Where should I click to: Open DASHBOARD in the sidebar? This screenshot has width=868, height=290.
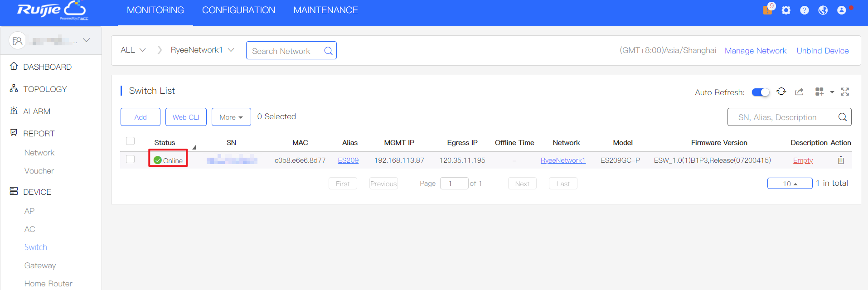[x=47, y=67]
